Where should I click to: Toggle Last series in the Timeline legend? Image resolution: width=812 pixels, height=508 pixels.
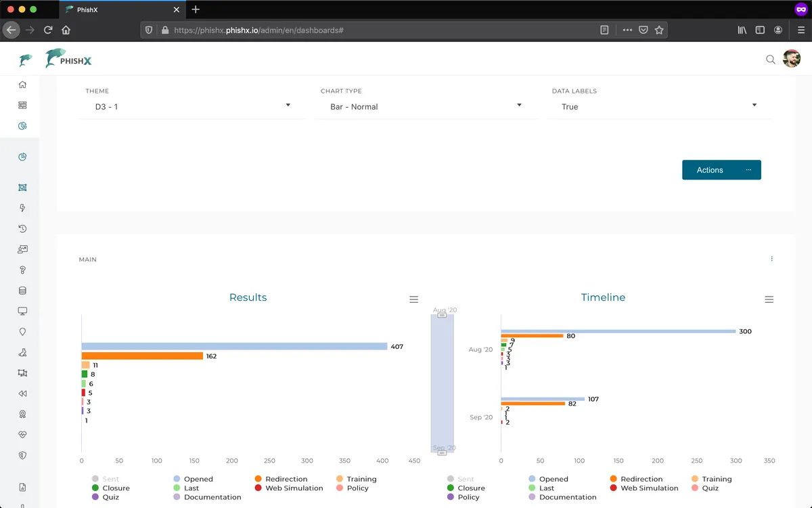click(x=541, y=488)
